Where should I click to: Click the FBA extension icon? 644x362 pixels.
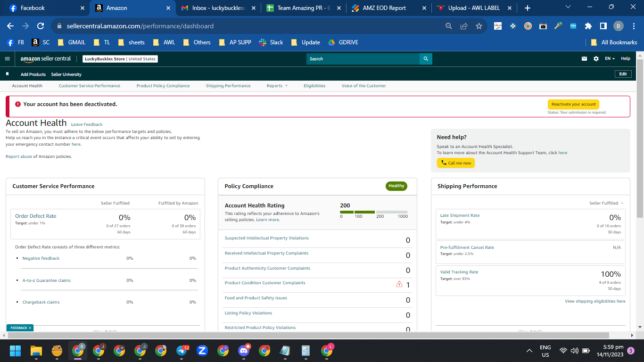tap(573, 26)
